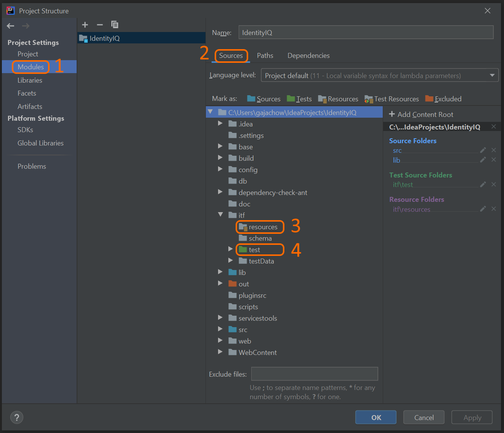504x433 pixels.
Task: Select the schema folder
Action: click(x=255, y=238)
